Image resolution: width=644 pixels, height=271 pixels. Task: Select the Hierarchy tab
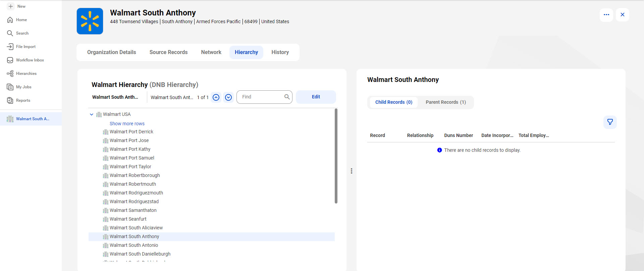coord(246,52)
